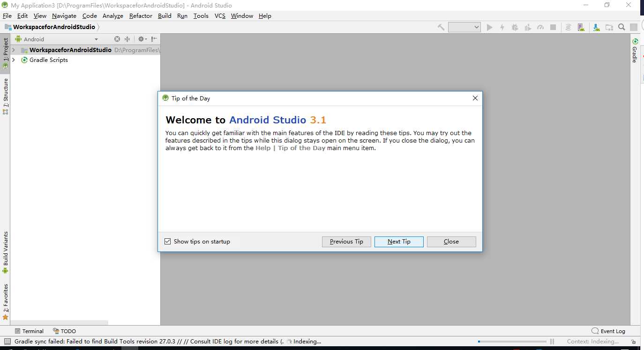Click the Apply Changes lightning icon
The height and width of the screenshot is (350, 644).
[502, 27]
